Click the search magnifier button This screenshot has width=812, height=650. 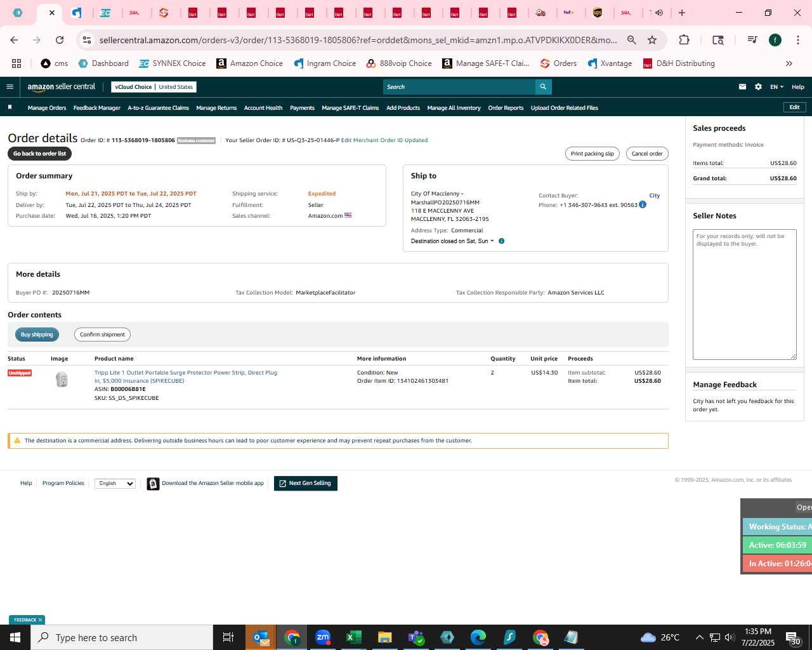coord(543,87)
